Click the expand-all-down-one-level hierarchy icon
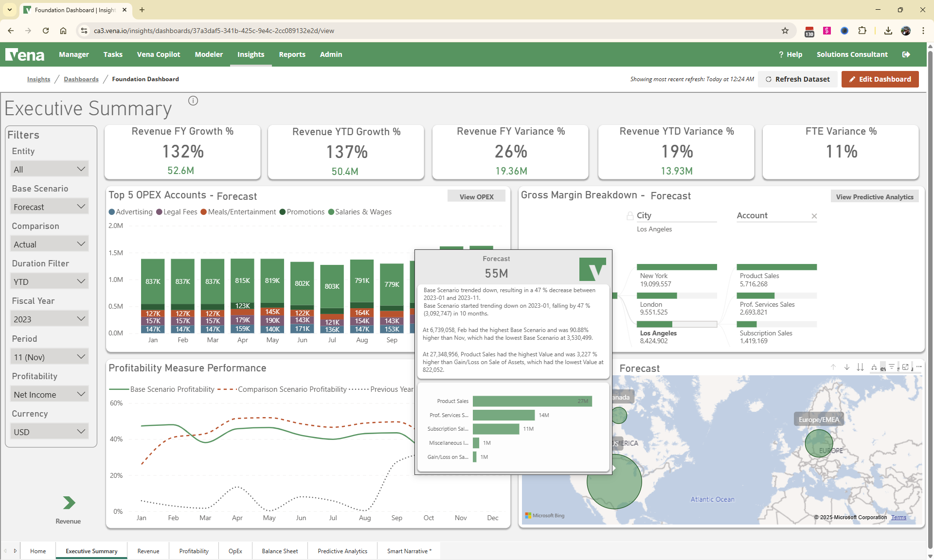 click(874, 367)
